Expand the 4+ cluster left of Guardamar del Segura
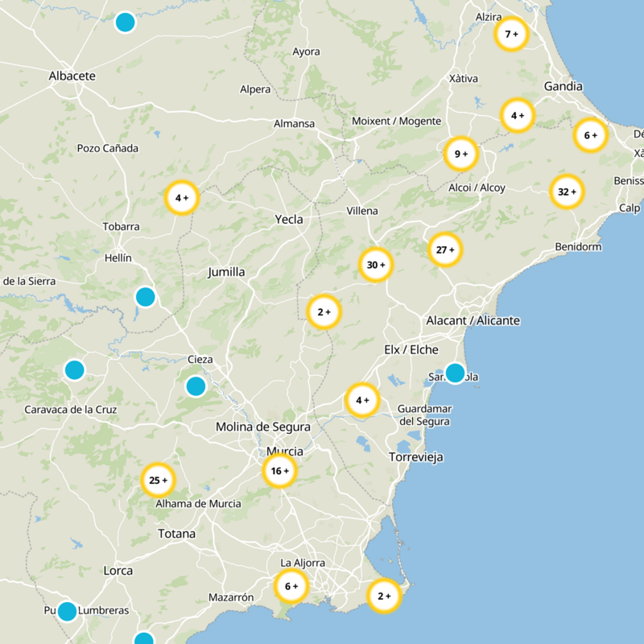The image size is (644, 644). (362, 399)
